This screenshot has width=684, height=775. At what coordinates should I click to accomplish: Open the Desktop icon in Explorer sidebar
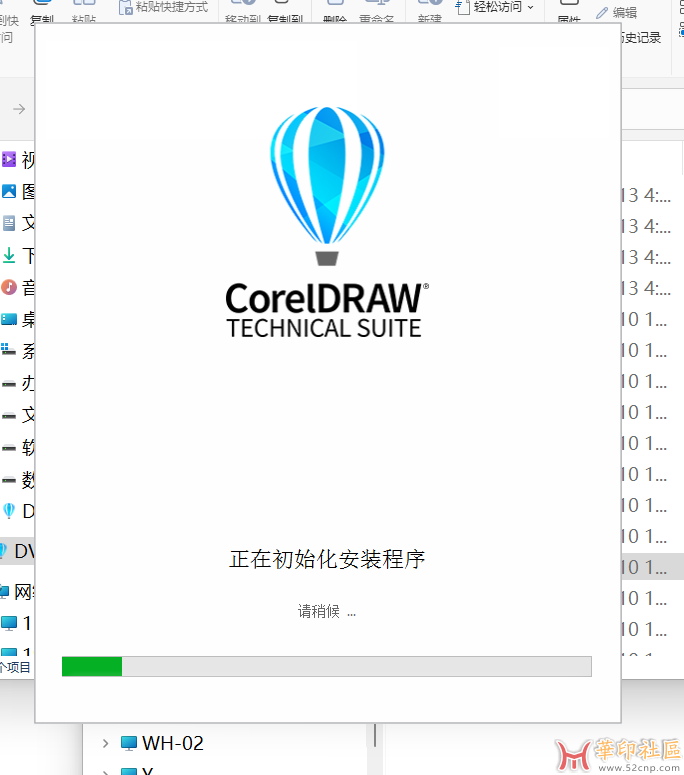tap(9, 319)
